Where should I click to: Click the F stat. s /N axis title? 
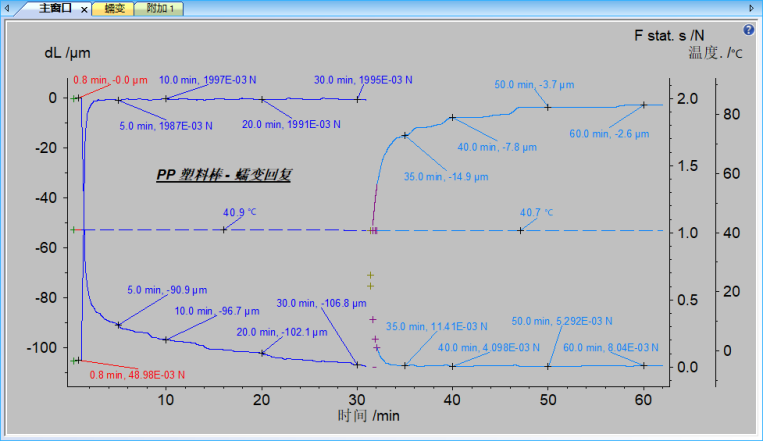669,35
